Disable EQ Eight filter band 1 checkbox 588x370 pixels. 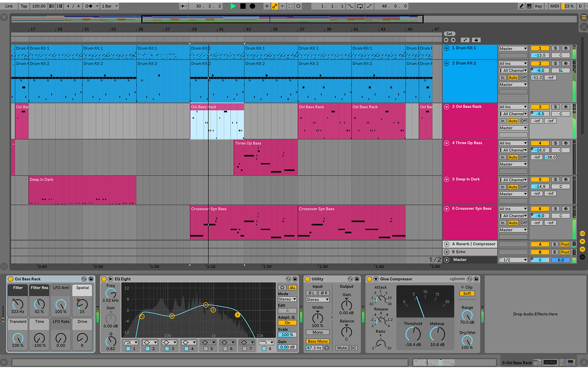(x=128, y=349)
